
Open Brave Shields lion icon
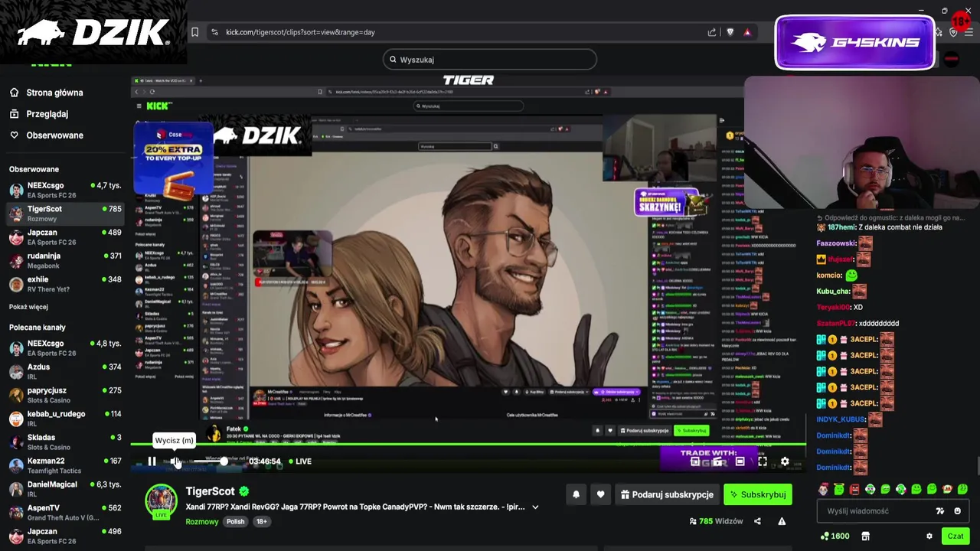(x=730, y=32)
